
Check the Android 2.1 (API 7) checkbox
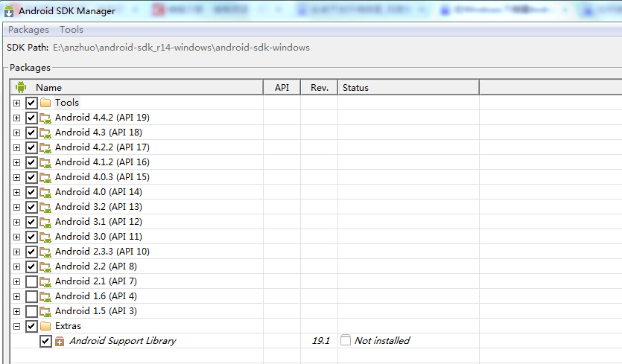[x=31, y=281]
